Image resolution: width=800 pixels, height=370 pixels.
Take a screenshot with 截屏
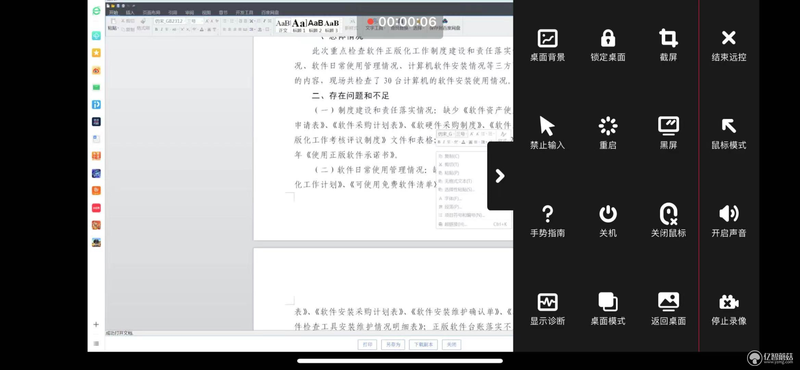pyautogui.click(x=668, y=45)
